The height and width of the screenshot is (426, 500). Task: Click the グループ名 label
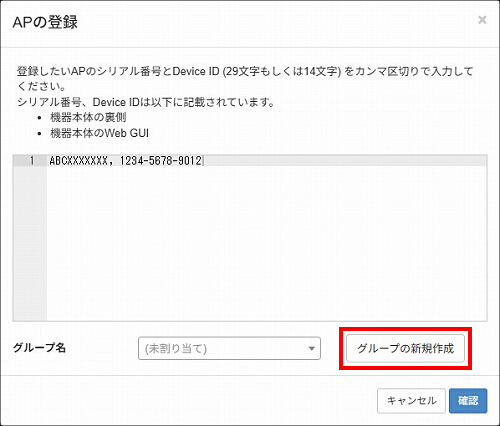[x=39, y=348]
